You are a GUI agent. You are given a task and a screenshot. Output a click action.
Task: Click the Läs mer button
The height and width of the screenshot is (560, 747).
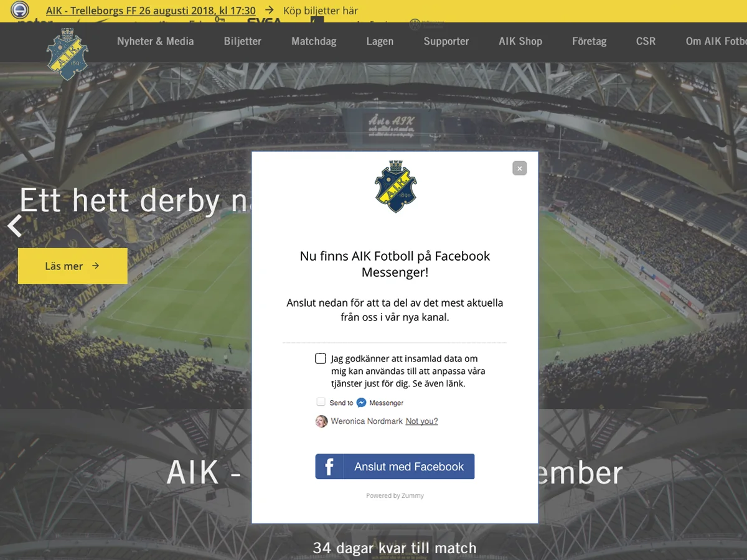coord(73,266)
